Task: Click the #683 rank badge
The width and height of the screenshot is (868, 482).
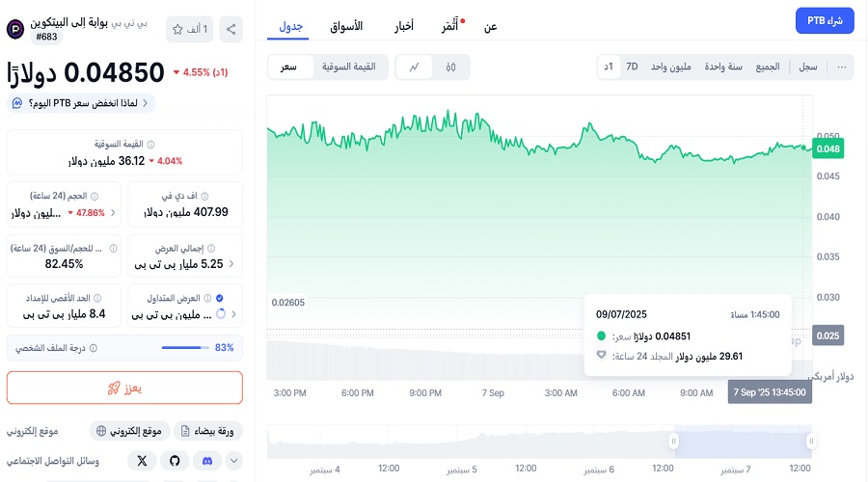Action: pos(46,37)
